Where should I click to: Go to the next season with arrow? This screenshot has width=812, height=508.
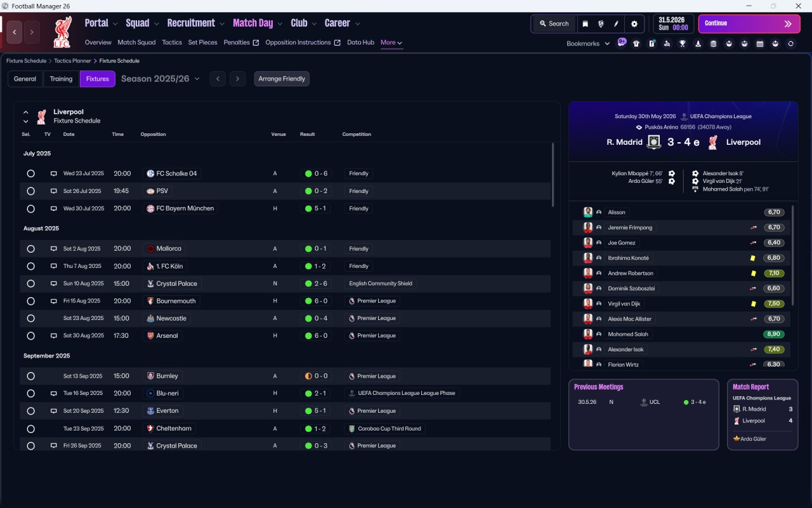click(237, 79)
